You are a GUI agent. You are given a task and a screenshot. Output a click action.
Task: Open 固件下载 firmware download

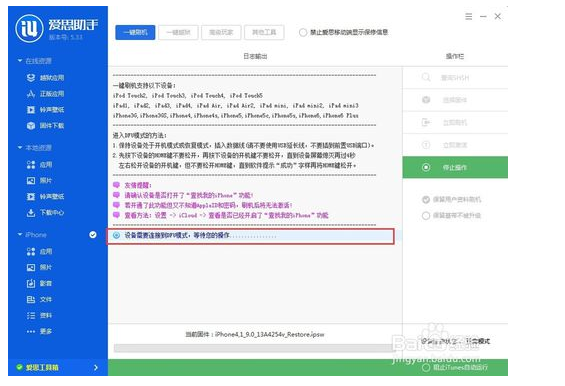pyautogui.click(x=45, y=125)
